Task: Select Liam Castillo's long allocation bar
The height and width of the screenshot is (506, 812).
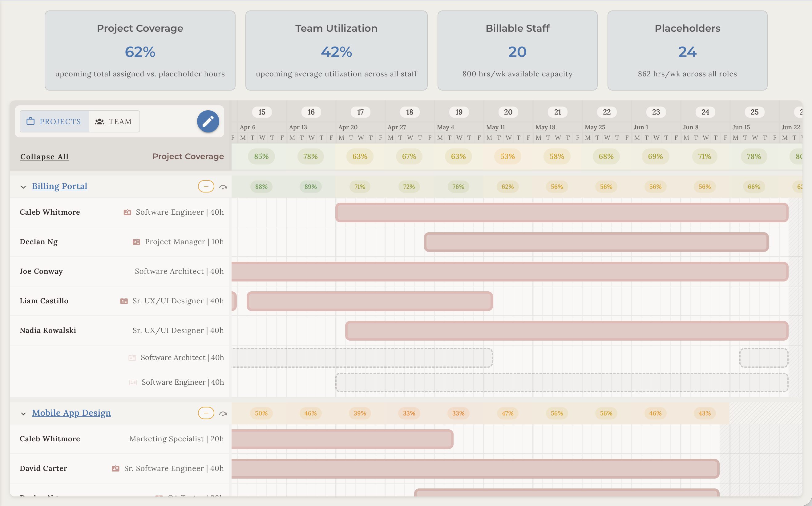Action: pos(370,301)
